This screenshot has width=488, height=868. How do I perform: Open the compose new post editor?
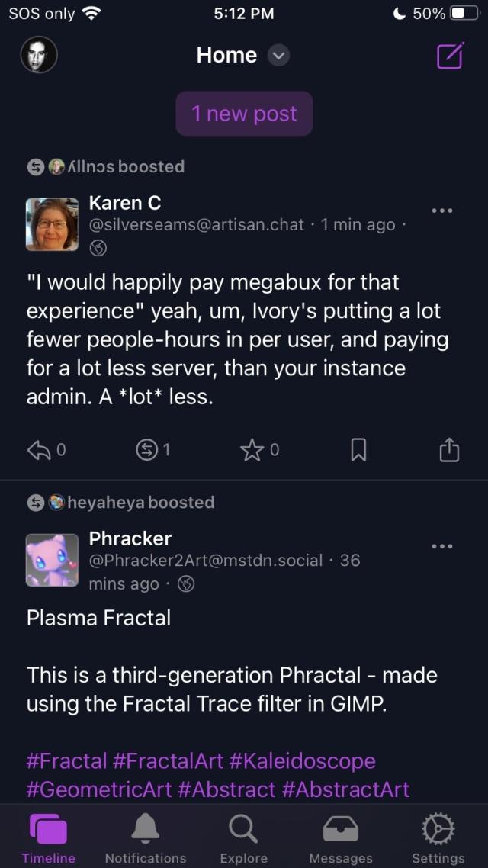coord(451,55)
